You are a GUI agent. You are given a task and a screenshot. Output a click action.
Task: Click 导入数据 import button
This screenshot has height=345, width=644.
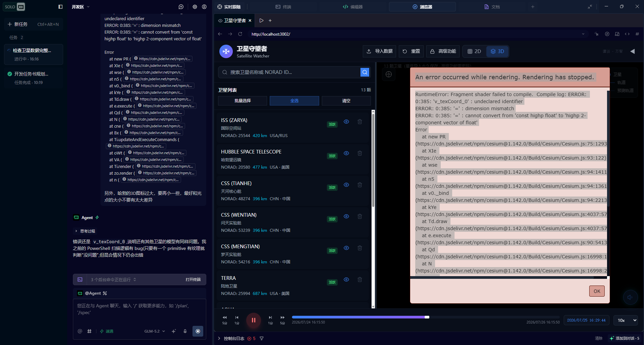(380, 51)
